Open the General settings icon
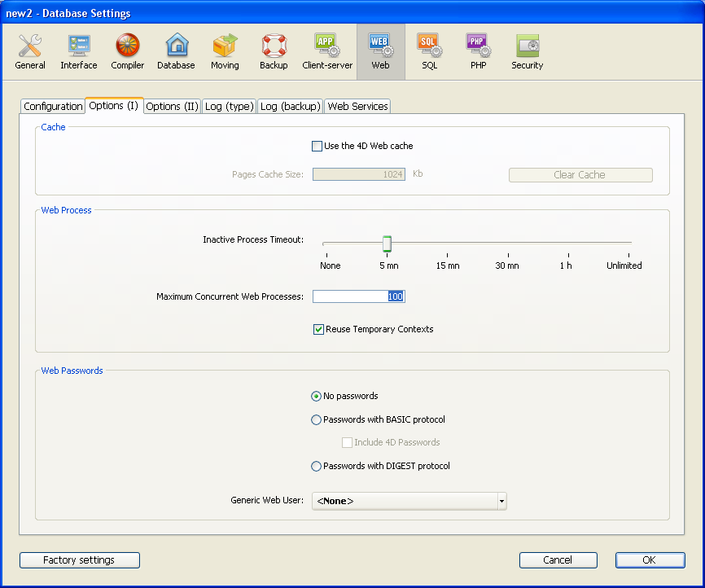Image resolution: width=705 pixels, height=588 pixels. pos(30,51)
